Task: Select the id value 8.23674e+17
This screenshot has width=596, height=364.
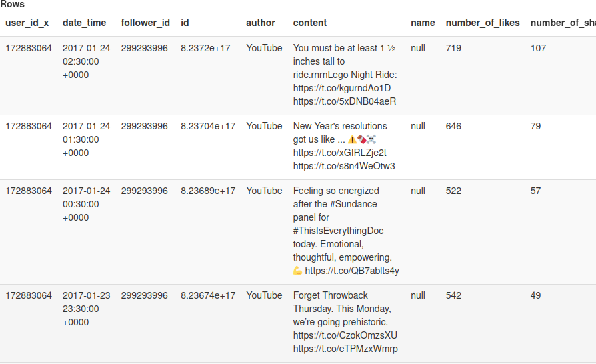Action: pyautogui.click(x=208, y=295)
